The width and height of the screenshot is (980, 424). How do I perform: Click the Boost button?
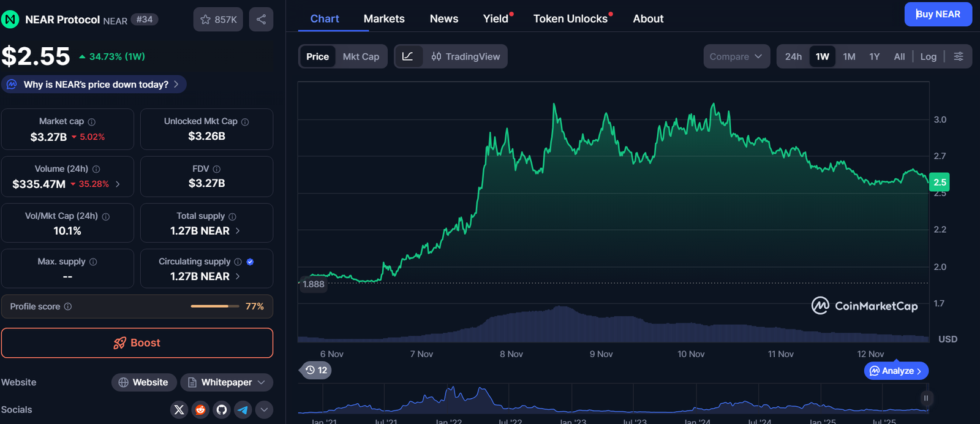click(137, 343)
